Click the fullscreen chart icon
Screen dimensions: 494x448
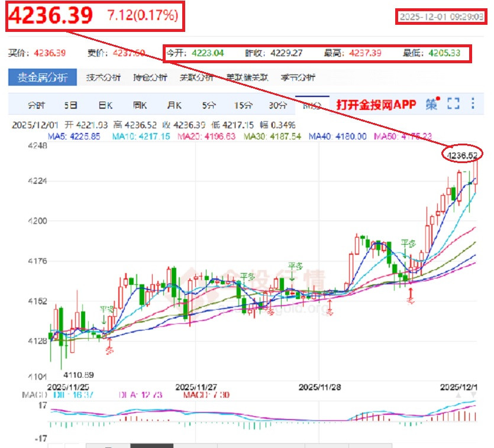tap(453, 104)
